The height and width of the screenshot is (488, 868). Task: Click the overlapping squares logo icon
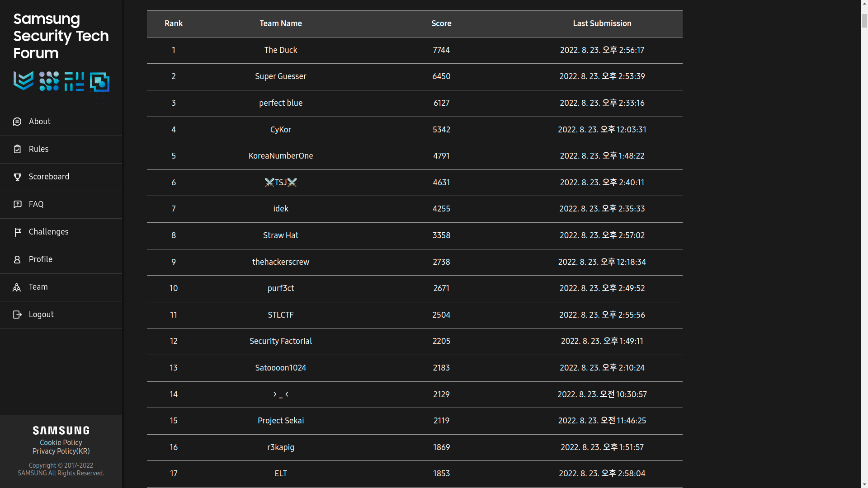[99, 82]
